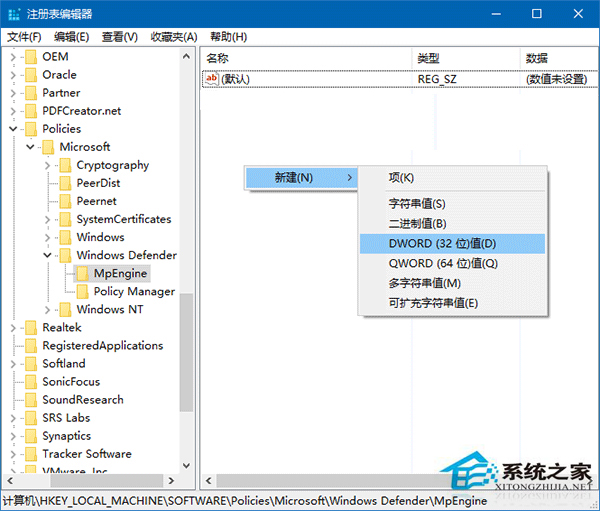
Task: Click the REG_SZ type cell
Action: point(437,79)
